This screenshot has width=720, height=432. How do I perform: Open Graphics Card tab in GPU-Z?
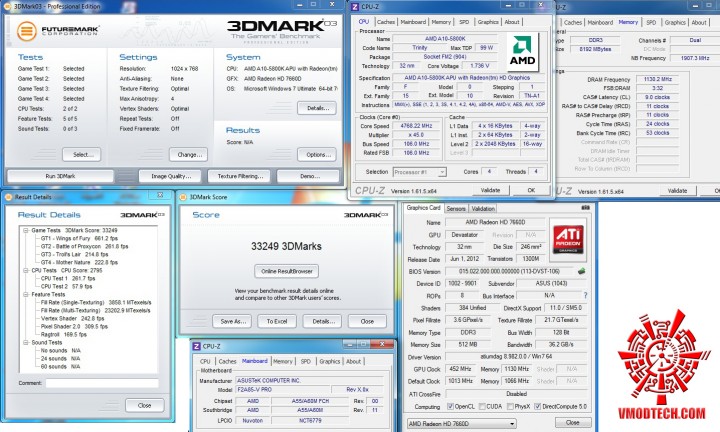point(423,208)
